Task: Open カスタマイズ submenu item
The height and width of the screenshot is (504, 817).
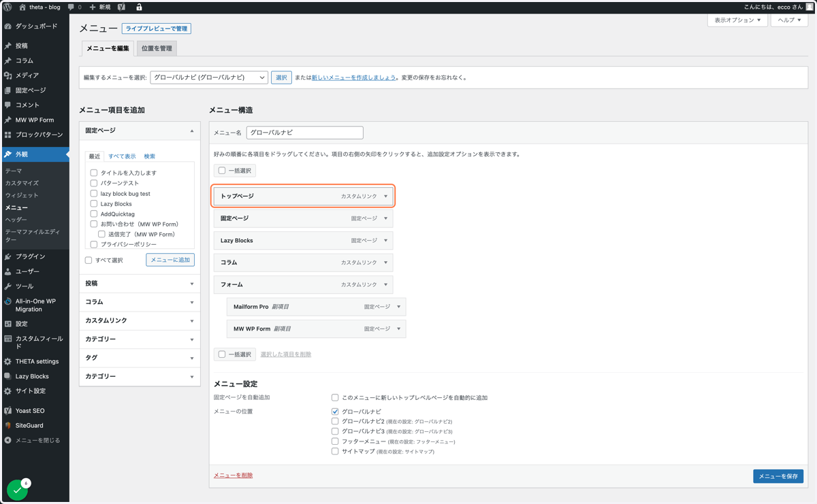Action: pos(22,183)
